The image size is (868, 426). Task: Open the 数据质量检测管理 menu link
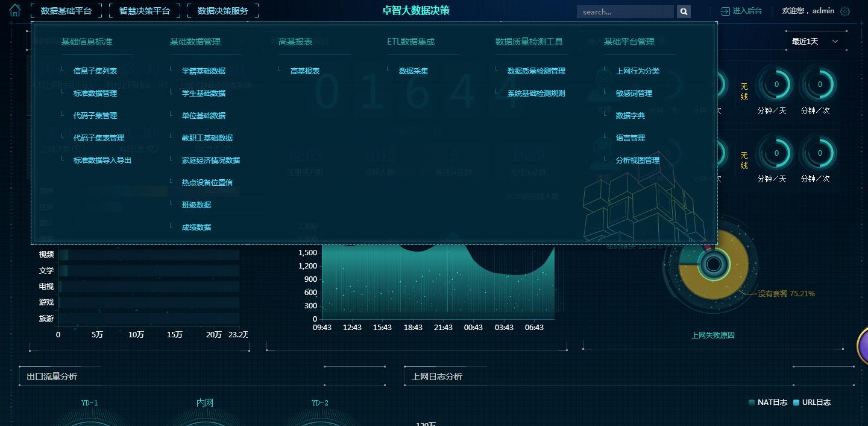536,71
